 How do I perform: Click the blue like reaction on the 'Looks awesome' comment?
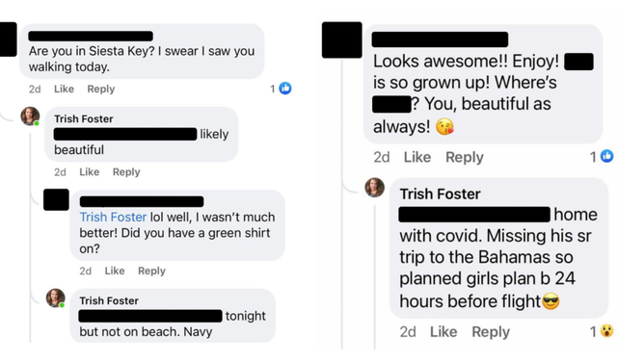(x=606, y=156)
